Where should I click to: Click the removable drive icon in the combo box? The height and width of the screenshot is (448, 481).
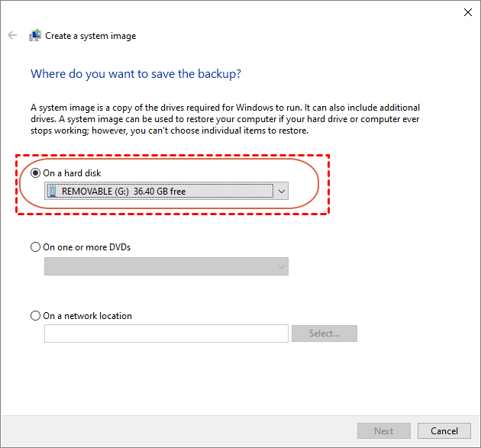click(52, 192)
